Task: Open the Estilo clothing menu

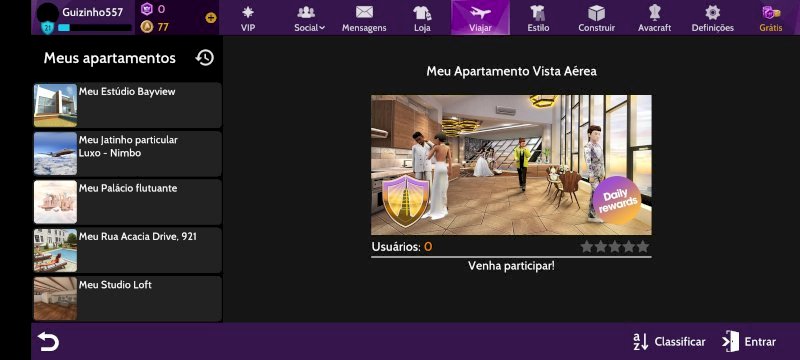Action: pyautogui.click(x=538, y=18)
